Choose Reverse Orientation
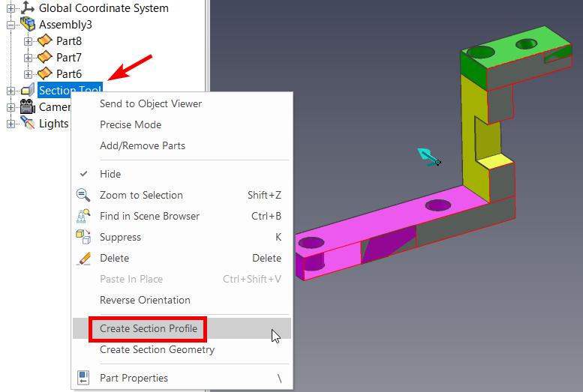The width and height of the screenshot is (583, 392). coord(145,301)
